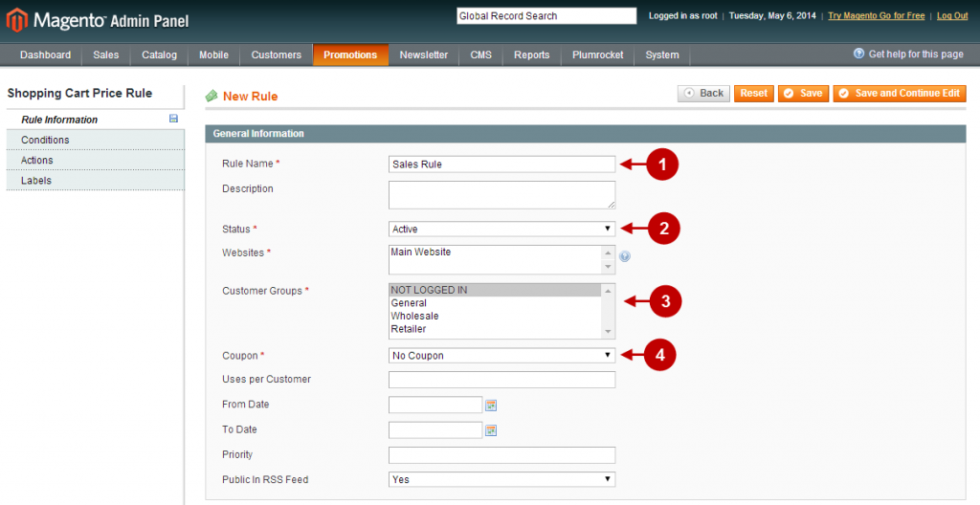Screen dimensions: 980x505
Task: Open the Public In RSS Feed dropdown
Action: tap(501, 479)
